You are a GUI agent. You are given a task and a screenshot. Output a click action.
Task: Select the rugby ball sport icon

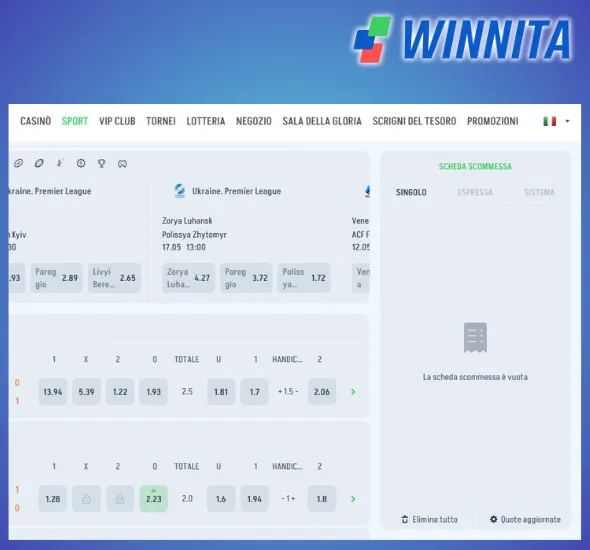click(x=39, y=163)
